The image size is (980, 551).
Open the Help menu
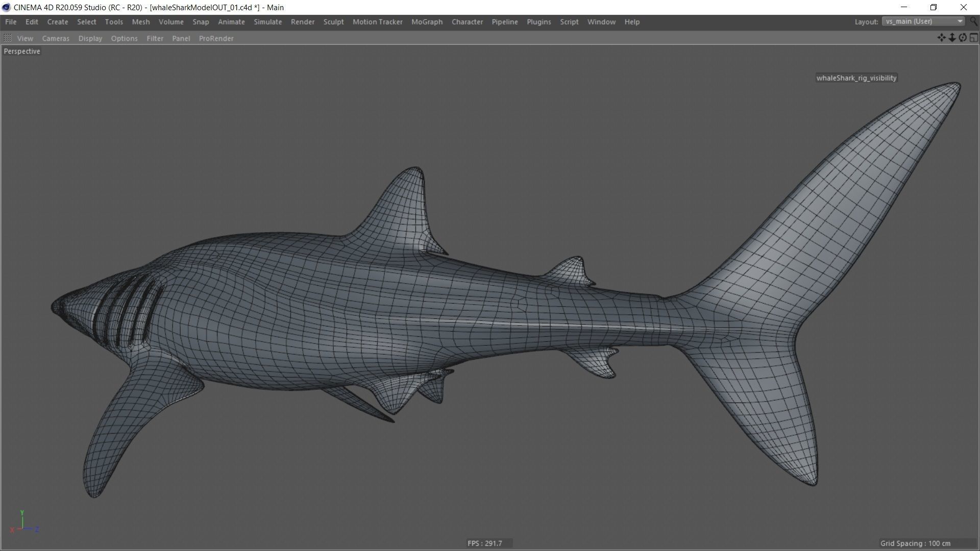[x=632, y=22]
